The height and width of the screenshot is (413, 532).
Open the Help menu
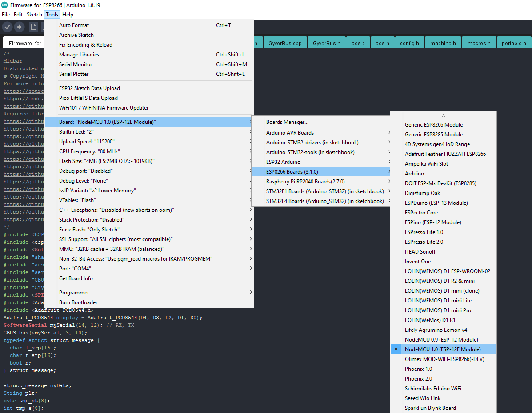point(68,15)
